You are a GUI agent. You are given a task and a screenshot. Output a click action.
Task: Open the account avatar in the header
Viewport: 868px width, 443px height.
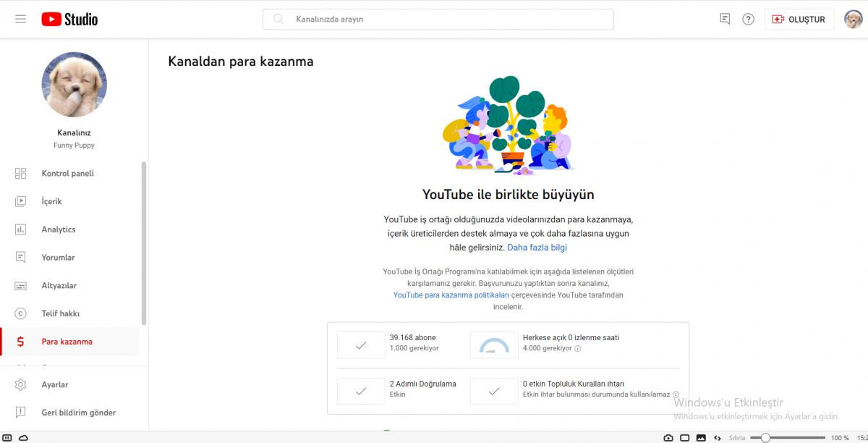(854, 19)
